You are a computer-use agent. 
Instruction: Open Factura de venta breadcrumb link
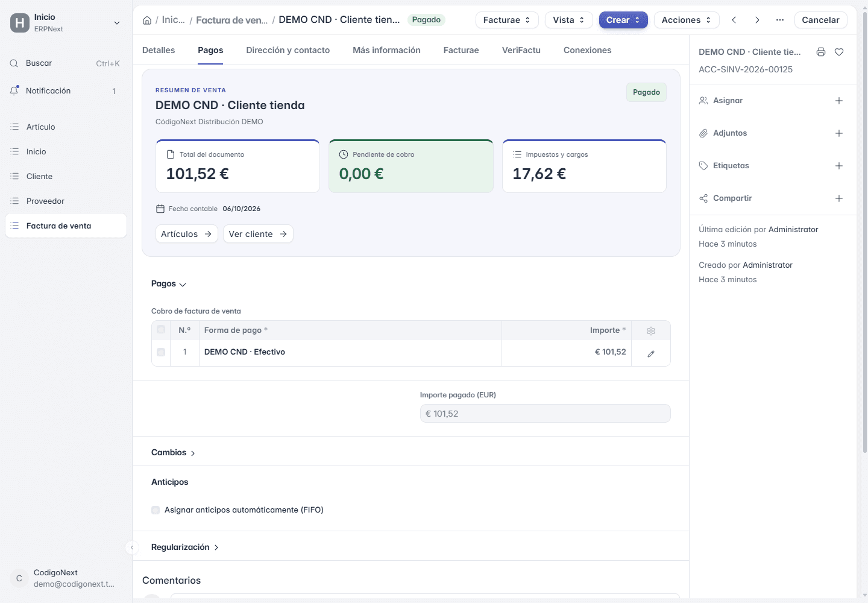point(232,20)
